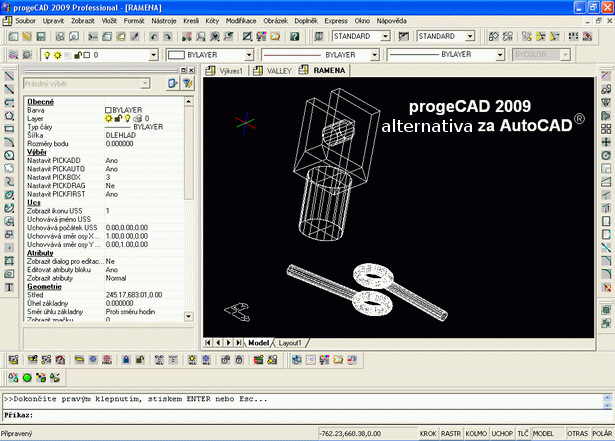Click the Příkaz command input line
Screen dimensions: 615x441
tap(300, 414)
